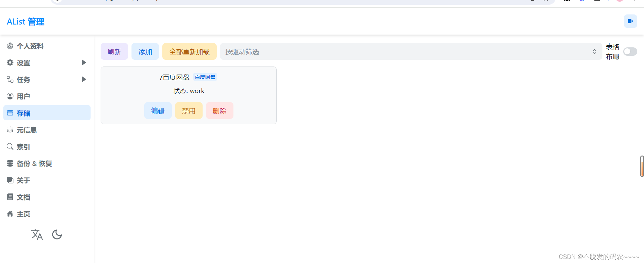644x263 pixels.
Task: Click 编辑 on the 百度网盘 storage card
Action: click(158, 111)
